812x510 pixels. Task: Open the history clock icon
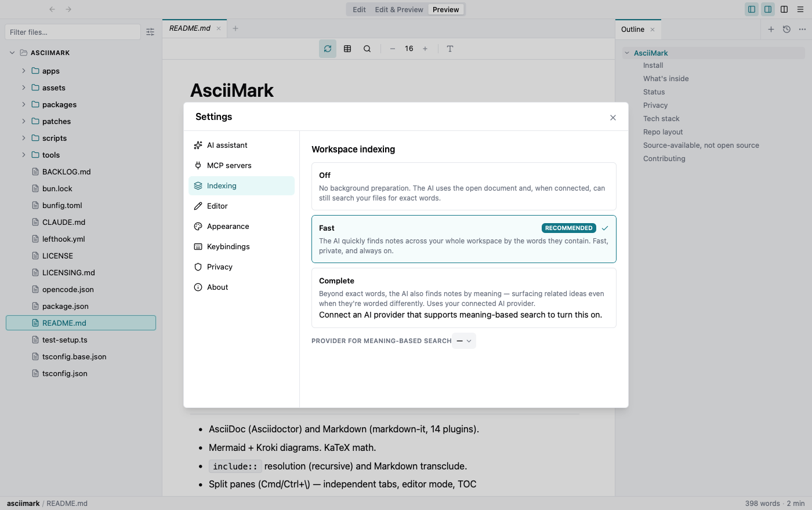coord(786,30)
